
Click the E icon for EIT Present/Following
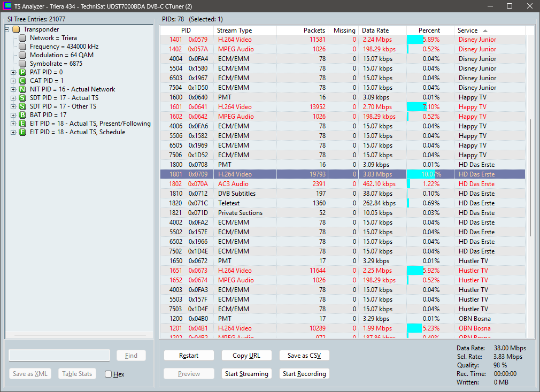click(22, 124)
